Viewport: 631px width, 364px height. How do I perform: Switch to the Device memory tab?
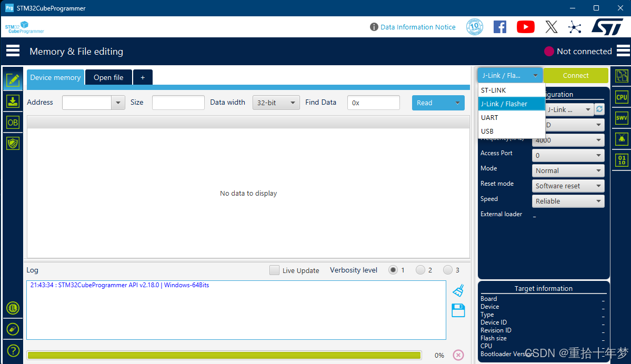56,77
